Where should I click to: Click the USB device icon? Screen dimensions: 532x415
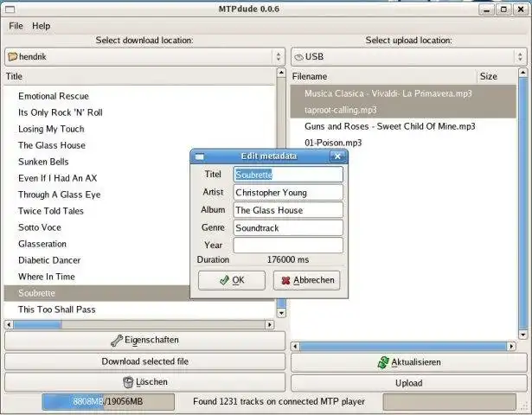pos(299,57)
